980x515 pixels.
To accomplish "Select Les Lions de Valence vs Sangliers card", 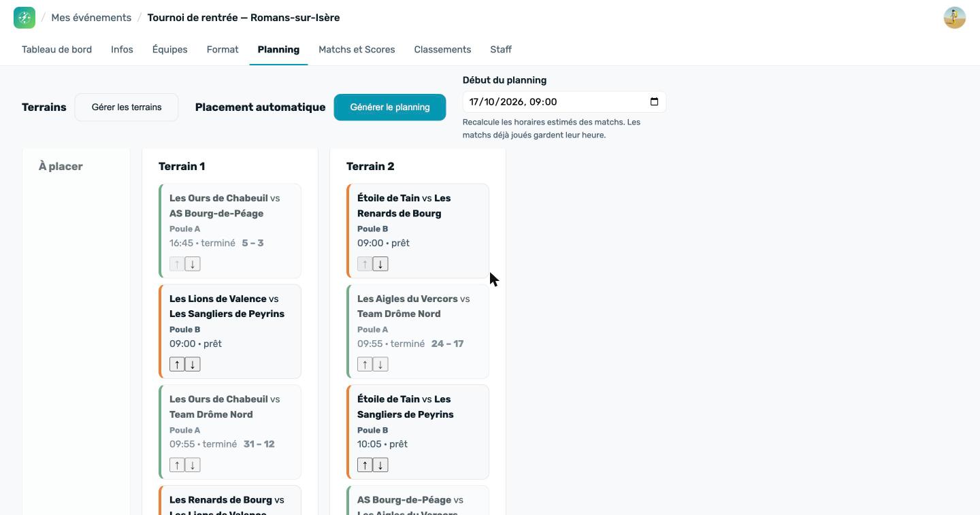I will point(230,331).
